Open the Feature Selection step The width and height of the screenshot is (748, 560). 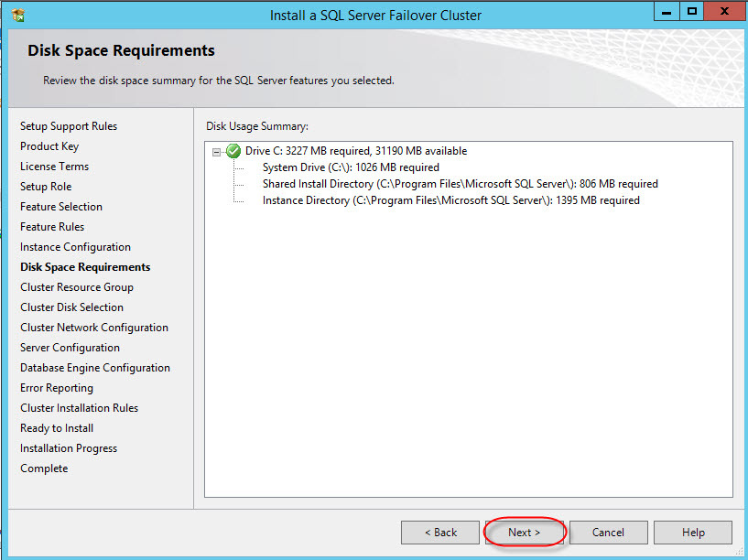click(x=61, y=207)
